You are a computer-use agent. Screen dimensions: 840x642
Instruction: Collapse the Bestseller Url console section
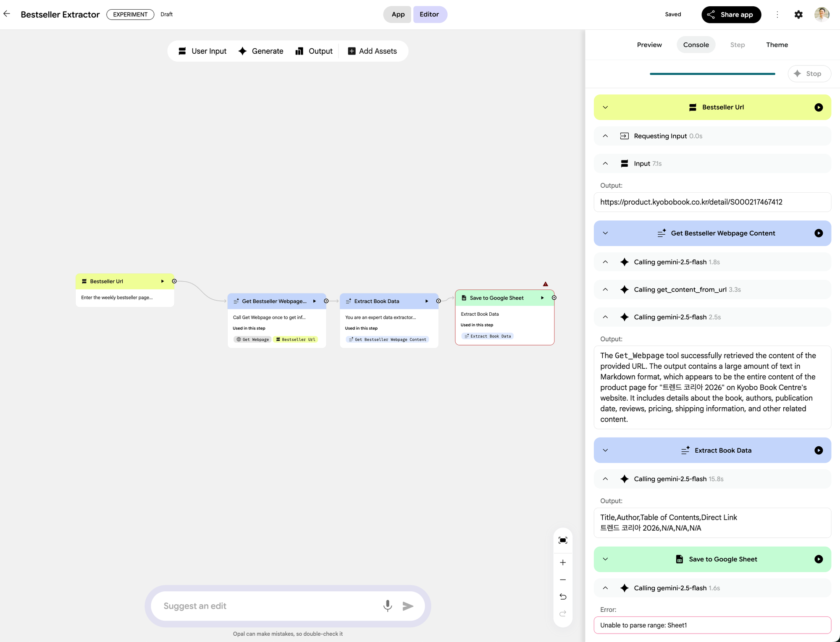(605, 107)
